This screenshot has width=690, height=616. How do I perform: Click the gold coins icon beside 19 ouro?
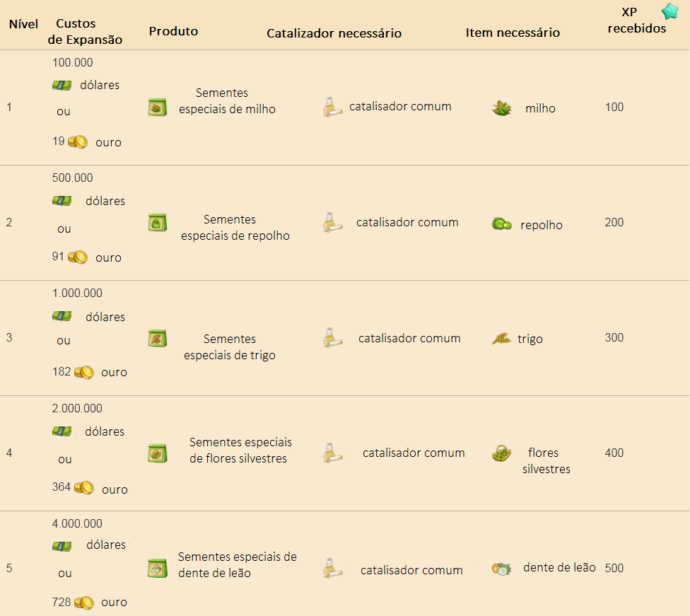coord(78,141)
